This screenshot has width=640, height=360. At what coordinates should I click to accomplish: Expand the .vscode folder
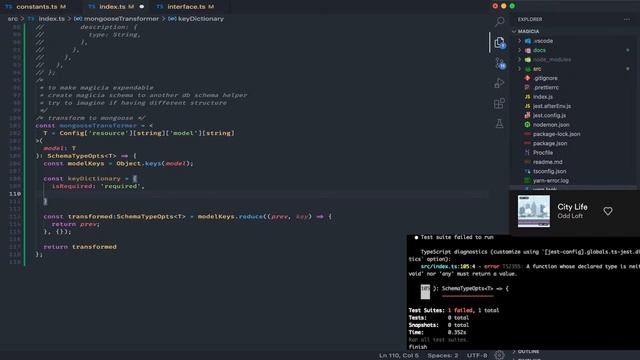[x=543, y=41]
